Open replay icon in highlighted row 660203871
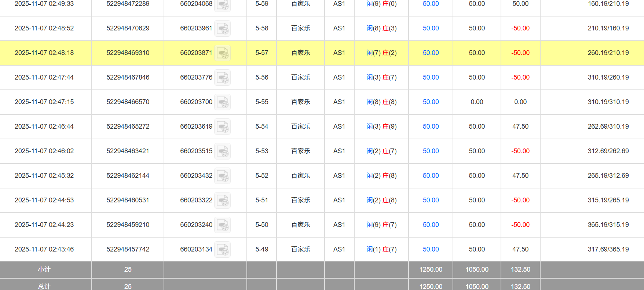The image size is (644, 290). point(222,53)
